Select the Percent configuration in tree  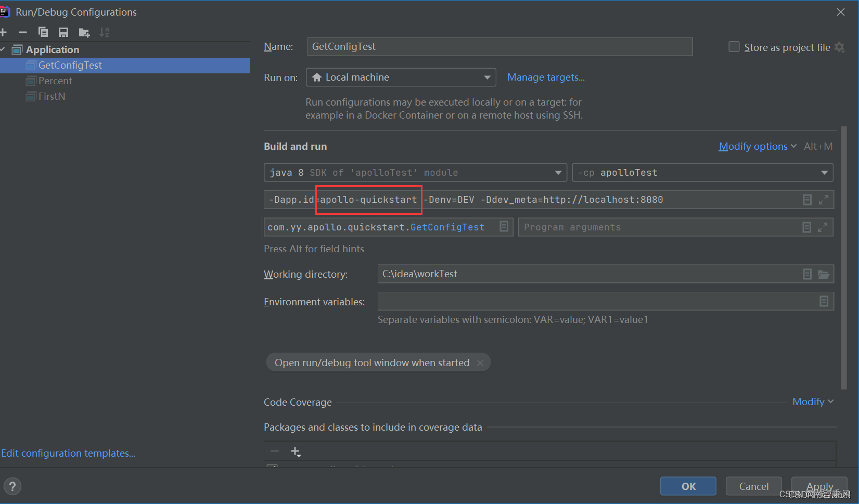[x=55, y=81]
